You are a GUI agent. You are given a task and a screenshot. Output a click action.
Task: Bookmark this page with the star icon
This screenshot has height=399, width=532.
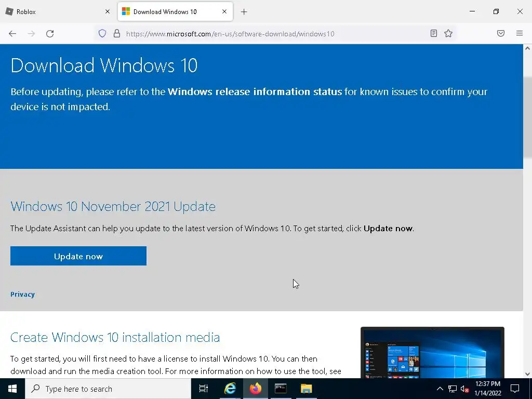[448, 33]
